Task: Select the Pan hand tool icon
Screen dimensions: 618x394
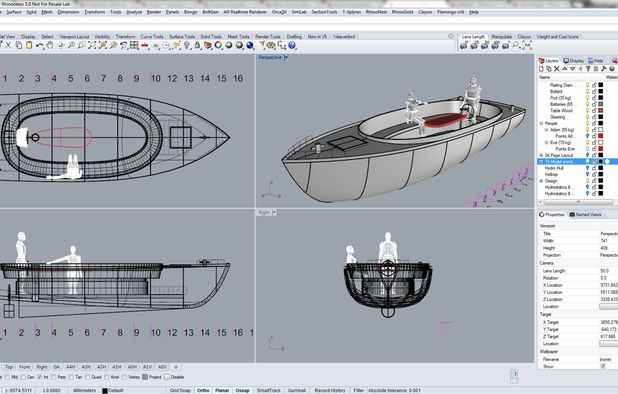Action: tap(50, 46)
